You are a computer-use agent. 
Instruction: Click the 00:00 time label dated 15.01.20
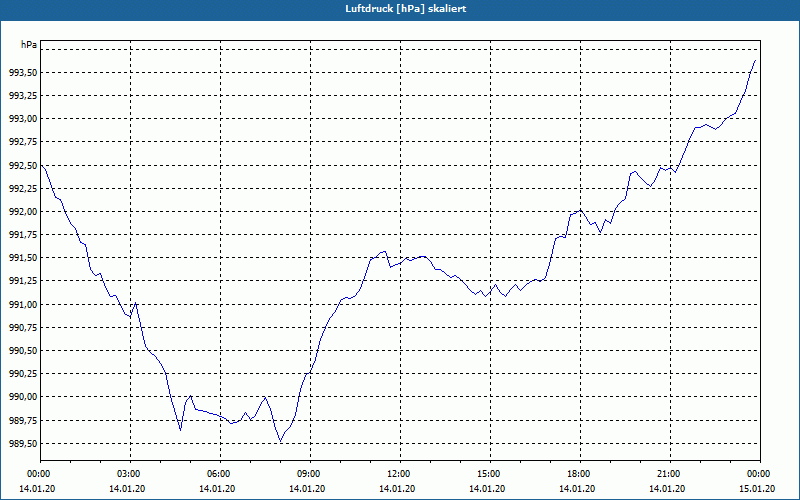click(x=757, y=474)
